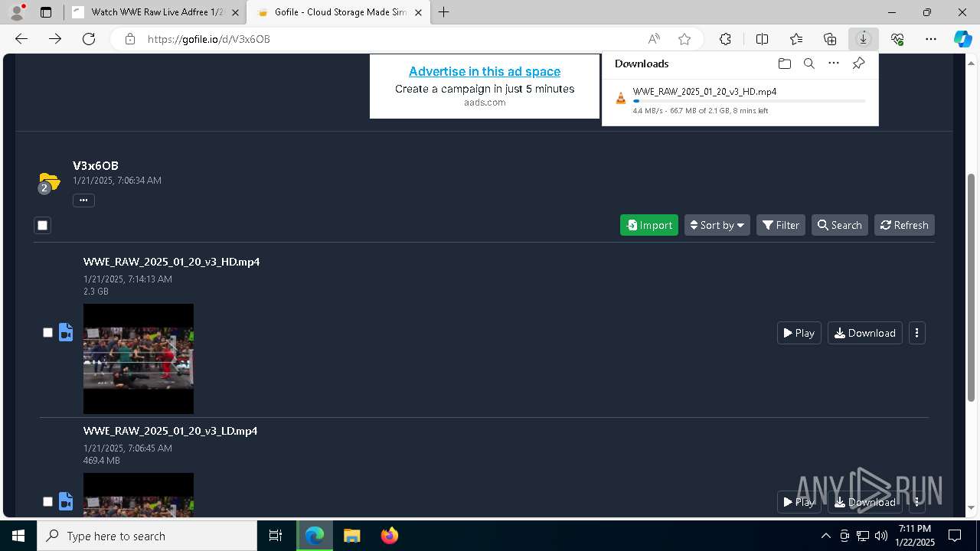Open Task View on taskbar
980x551 pixels.
(x=276, y=536)
